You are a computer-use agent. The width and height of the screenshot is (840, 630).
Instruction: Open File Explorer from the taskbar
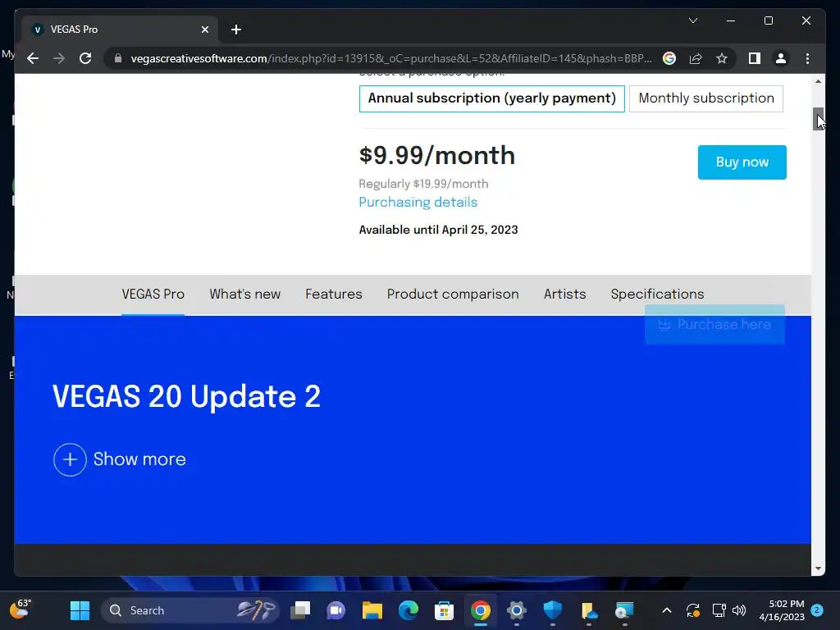click(372, 610)
